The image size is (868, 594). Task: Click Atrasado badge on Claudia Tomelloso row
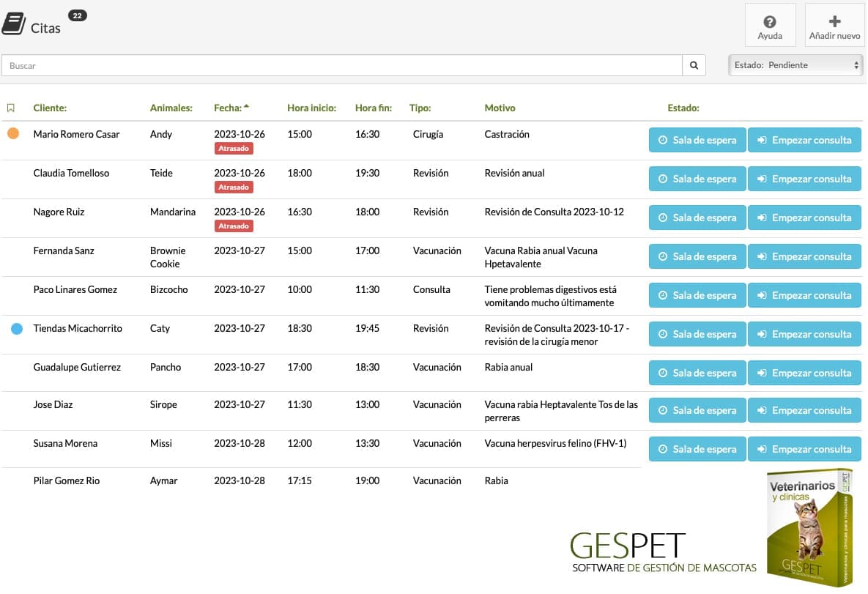[234, 187]
